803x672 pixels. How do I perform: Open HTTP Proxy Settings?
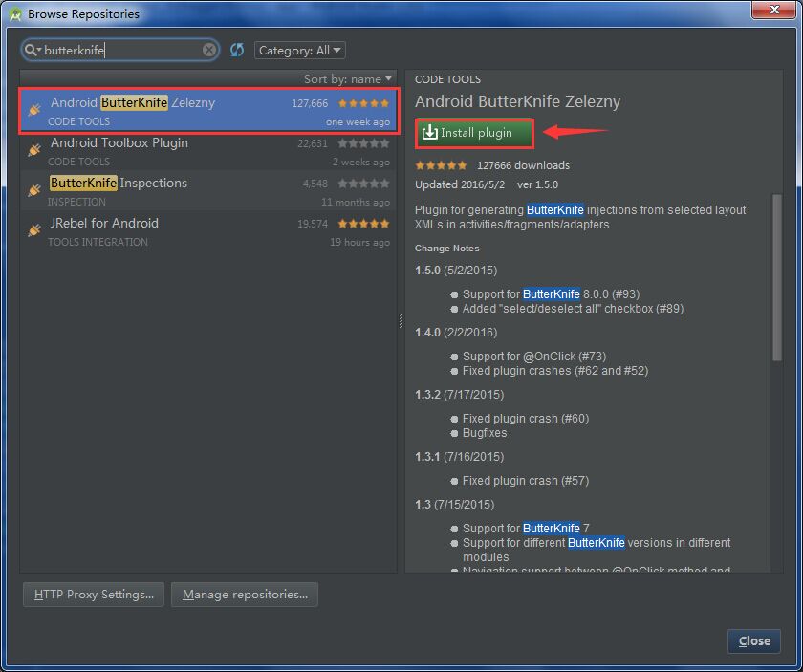94,595
